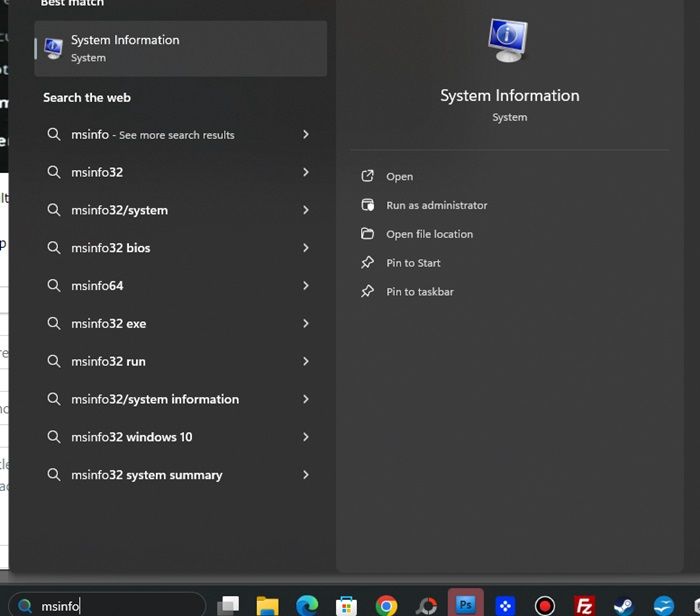The image size is (700, 616).
Task: Expand the msinfo64 suggestion arrow
Action: (x=305, y=286)
